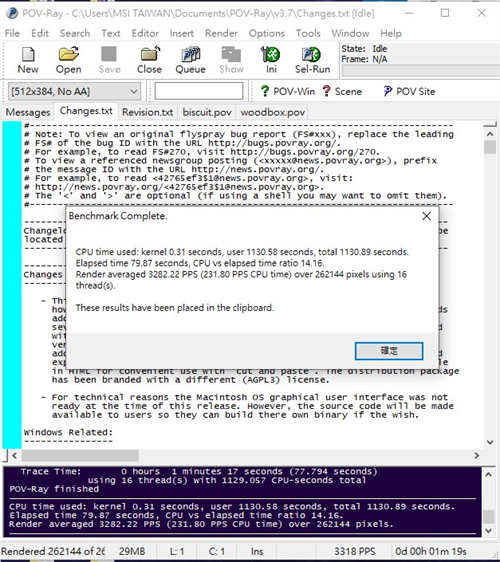
Task: Click 'Rendered 262144' status bar text
Action: (x=53, y=551)
